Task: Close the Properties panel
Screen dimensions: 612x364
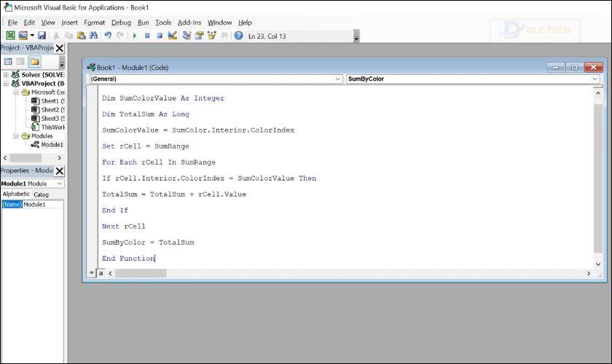Action: 59,171
